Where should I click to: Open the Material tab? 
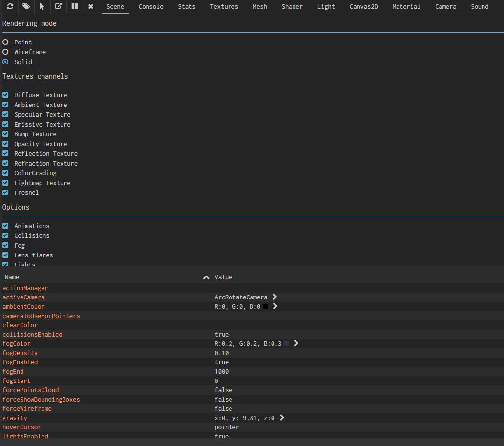click(x=406, y=7)
